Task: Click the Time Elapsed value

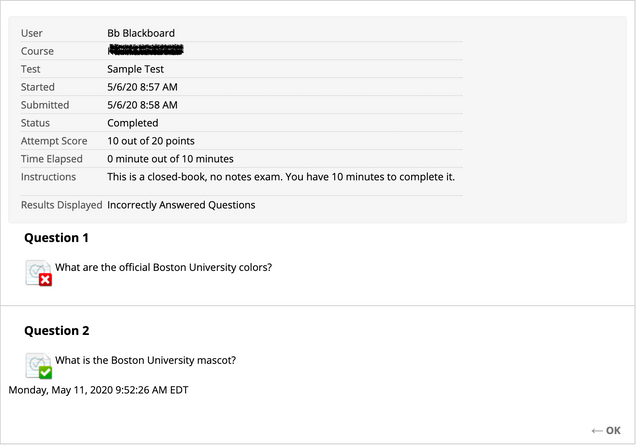Action: (x=170, y=159)
